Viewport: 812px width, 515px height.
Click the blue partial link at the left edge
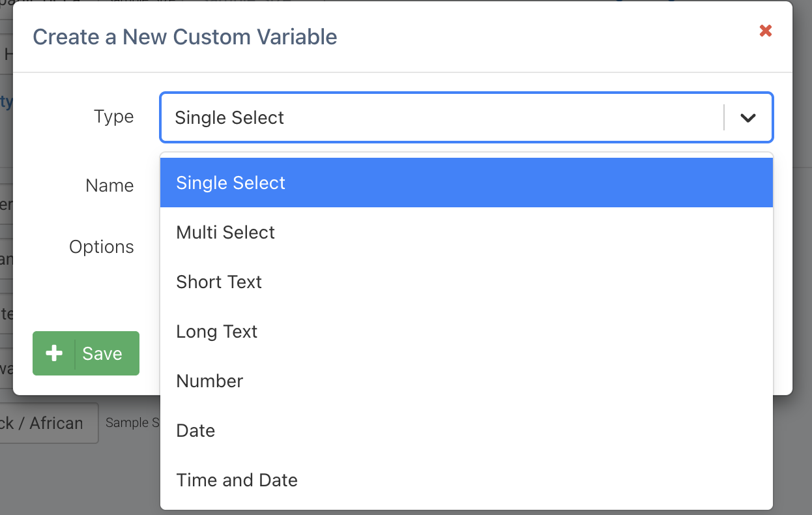4,101
